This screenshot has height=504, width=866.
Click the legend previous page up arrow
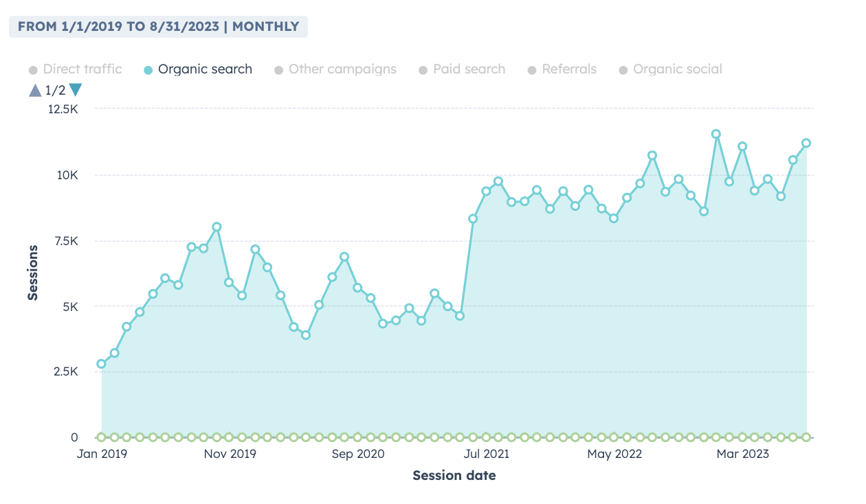pos(35,90)
